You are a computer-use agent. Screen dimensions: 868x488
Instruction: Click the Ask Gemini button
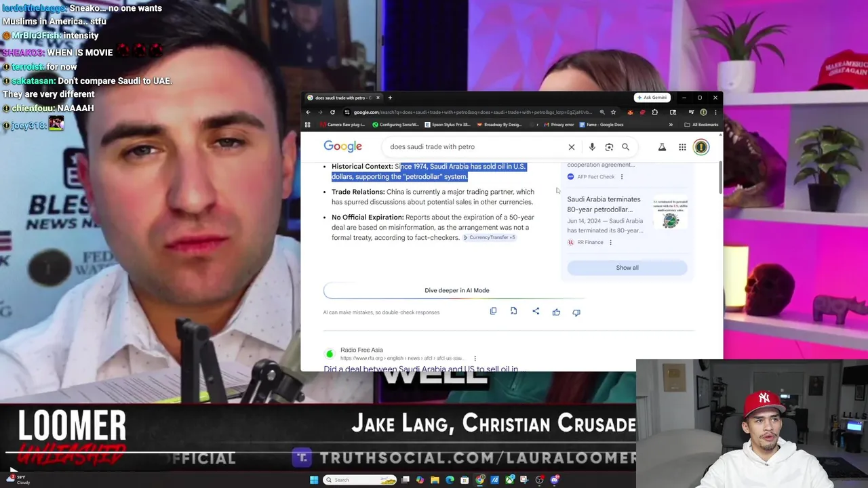[x=652, y=98]
